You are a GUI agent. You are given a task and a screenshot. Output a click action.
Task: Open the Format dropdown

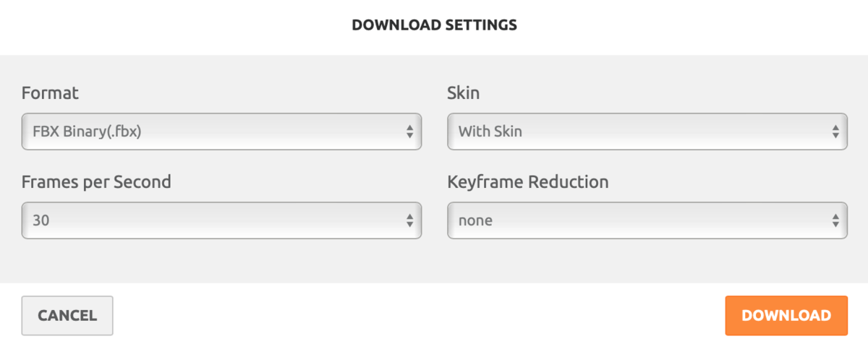pos(221,132)
